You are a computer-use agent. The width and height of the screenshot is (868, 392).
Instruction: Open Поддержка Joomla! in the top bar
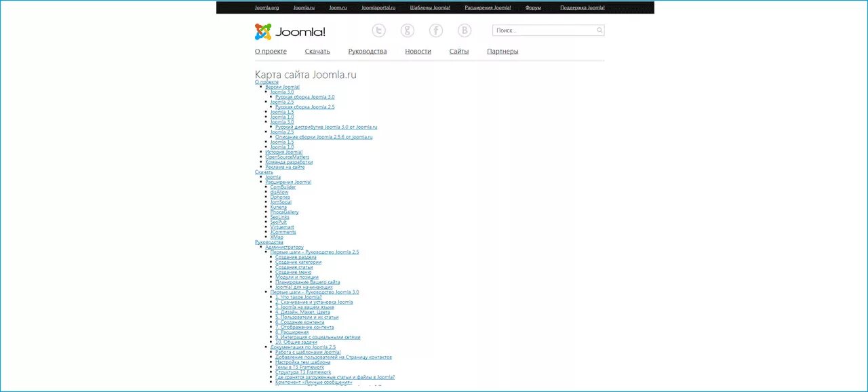point(583,7)
